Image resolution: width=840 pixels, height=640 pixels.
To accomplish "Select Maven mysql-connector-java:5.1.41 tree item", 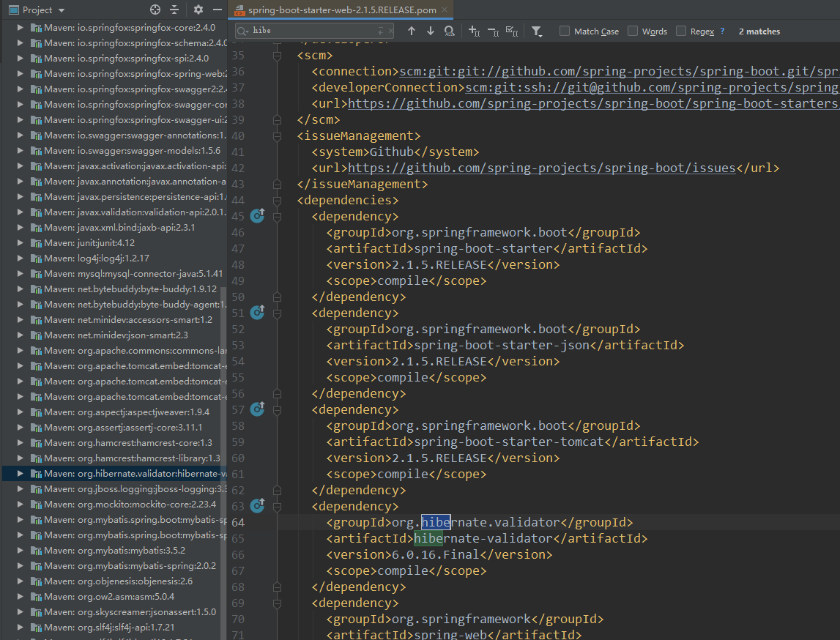I will click(133, 274).
